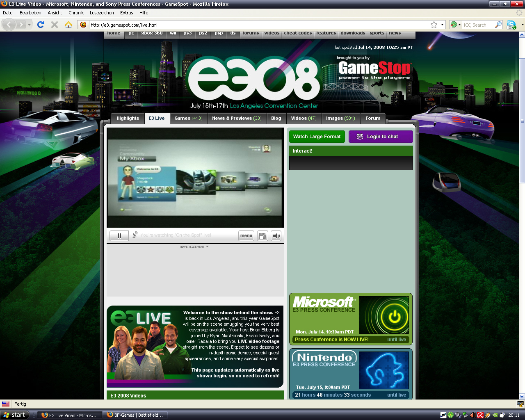
Task: Click the ps3 nav link
Action: click(187, 34)
